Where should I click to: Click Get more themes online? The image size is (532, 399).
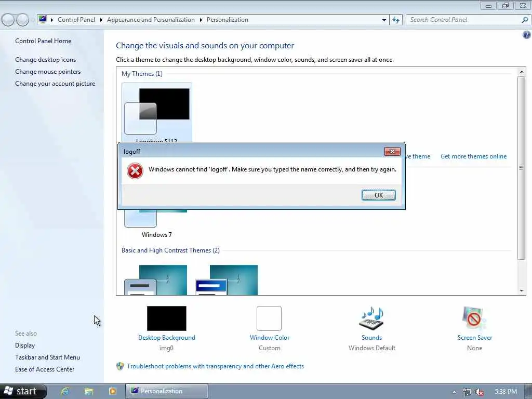tap(473, 156)
